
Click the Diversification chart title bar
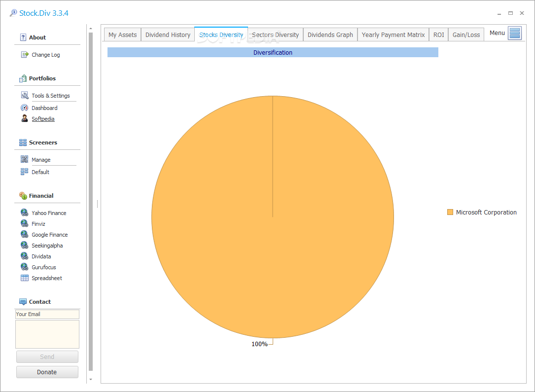point(273,53)
